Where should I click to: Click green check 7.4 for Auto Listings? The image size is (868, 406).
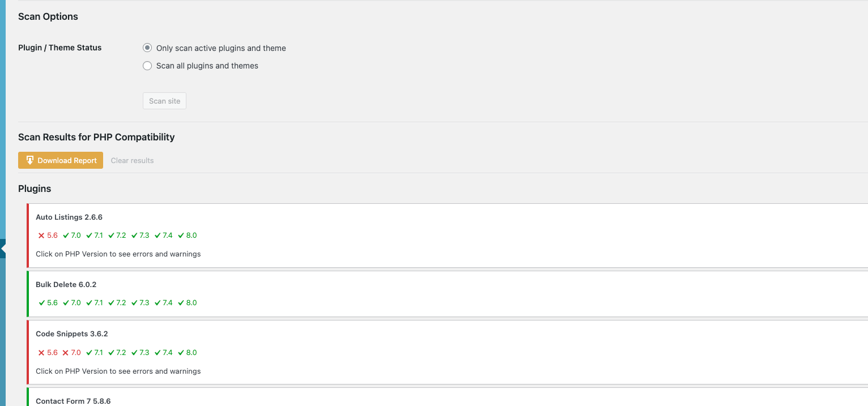(164, 236)
